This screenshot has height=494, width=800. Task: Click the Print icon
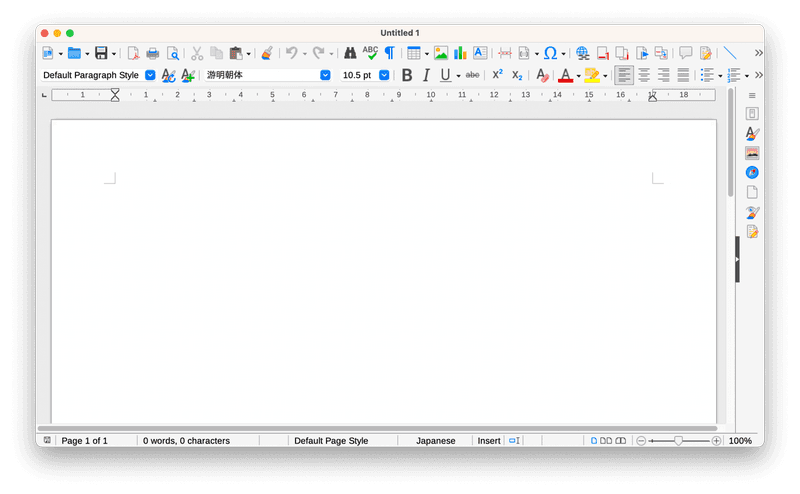pos(153,53)
